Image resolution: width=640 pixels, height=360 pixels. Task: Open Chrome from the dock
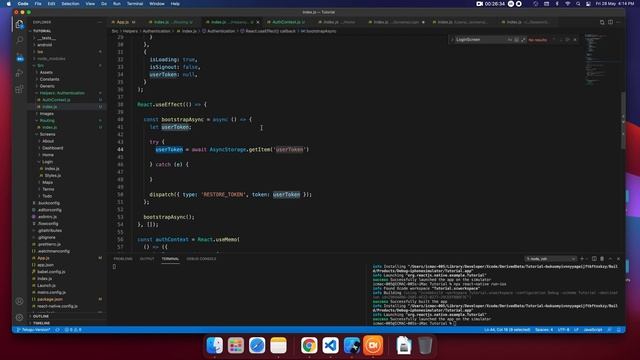[309, 345]
